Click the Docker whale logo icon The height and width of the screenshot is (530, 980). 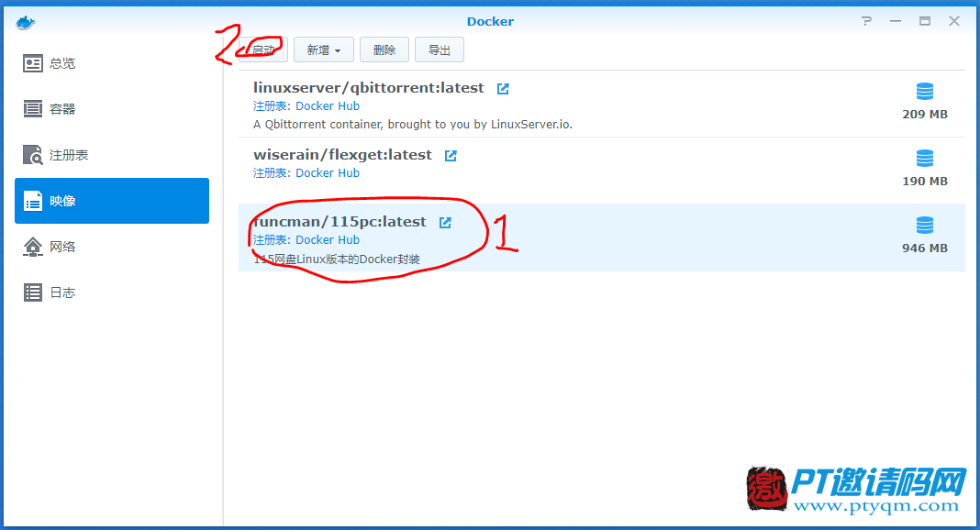pyautogui.click(x=26, y=23)
